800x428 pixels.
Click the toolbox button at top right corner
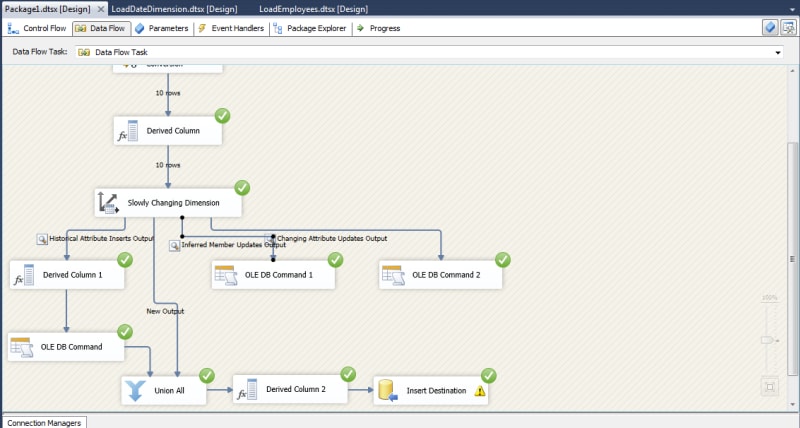coord(788,28)
